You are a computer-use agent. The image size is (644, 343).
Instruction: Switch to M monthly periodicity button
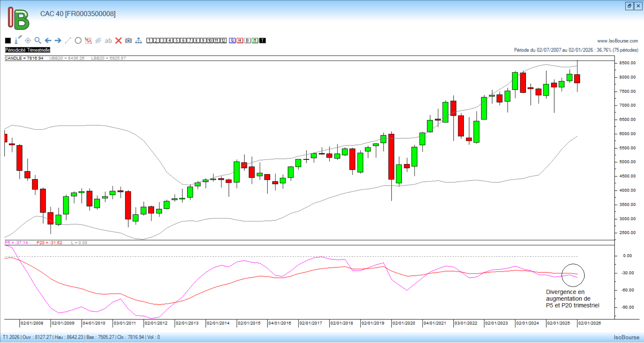[255, 41]
